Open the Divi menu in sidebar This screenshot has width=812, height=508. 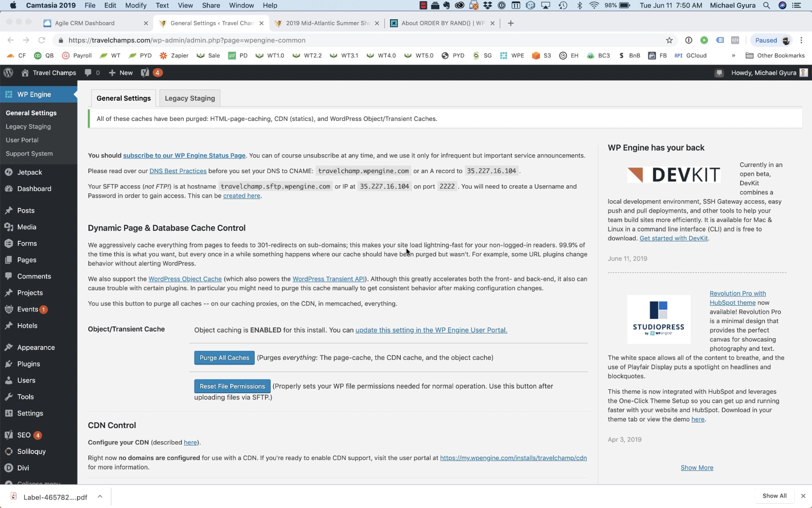23,468
